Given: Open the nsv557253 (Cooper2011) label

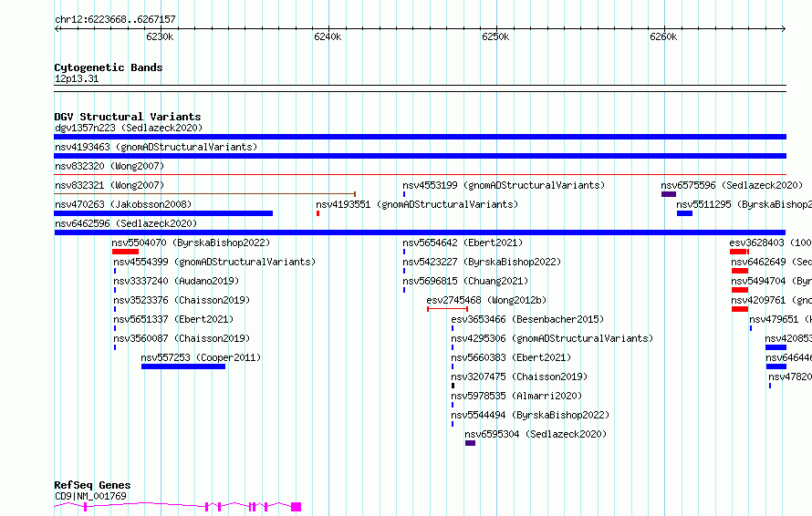Looking at the screenshot, I should [201, 357].
